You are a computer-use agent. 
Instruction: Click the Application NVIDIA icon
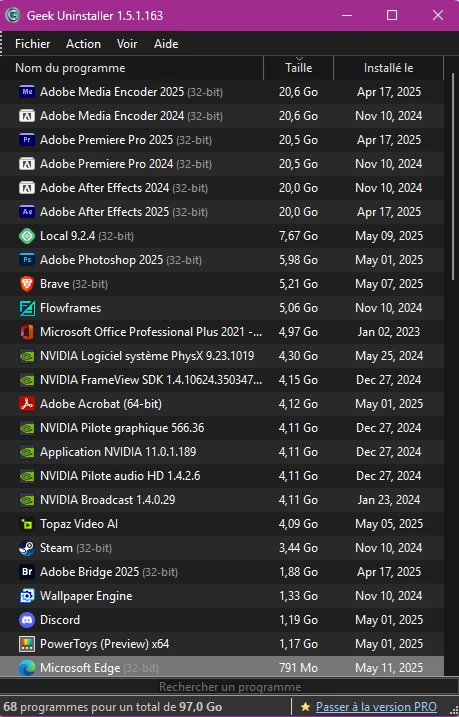(x=27, y=452)
